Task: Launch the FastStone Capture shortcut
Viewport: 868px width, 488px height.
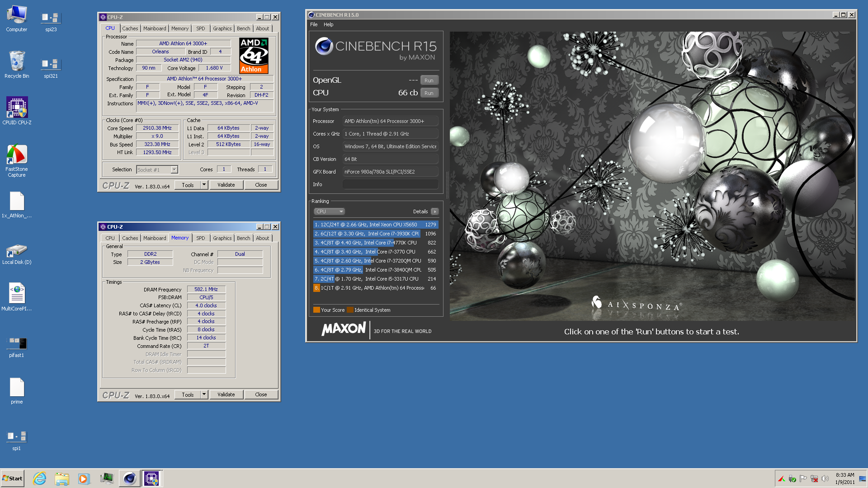Action: (x=17, y=160)
